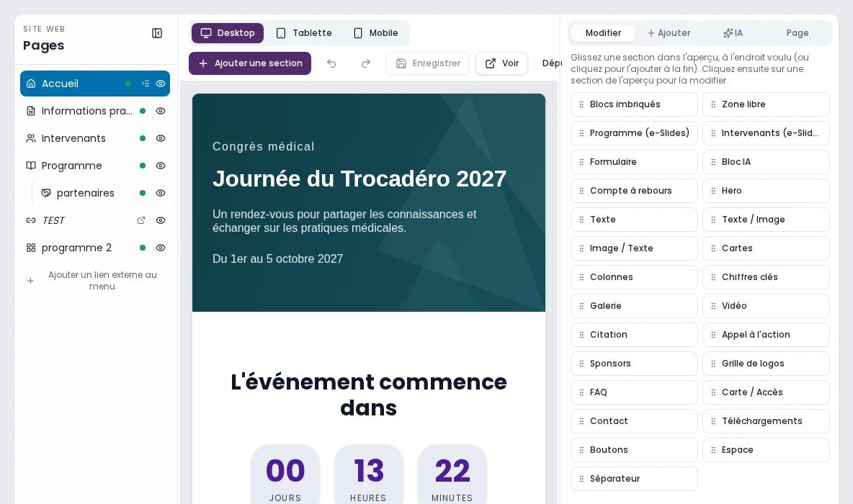Add the Appel à l'action block
Viewport: 853px width, 504px height.
pos(766,335)
